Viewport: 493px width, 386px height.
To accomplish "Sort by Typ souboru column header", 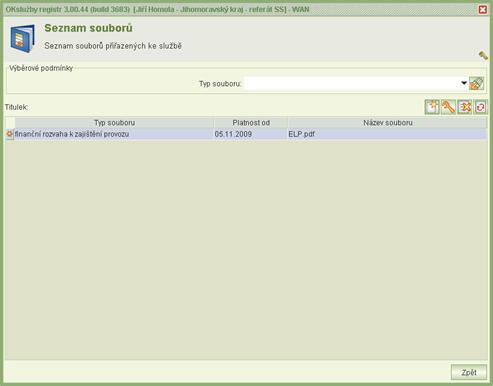I will [114, 123].
